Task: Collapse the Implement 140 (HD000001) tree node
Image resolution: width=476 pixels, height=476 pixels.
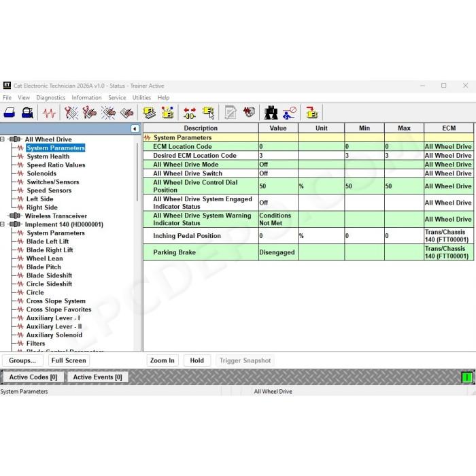Action: 3,224
